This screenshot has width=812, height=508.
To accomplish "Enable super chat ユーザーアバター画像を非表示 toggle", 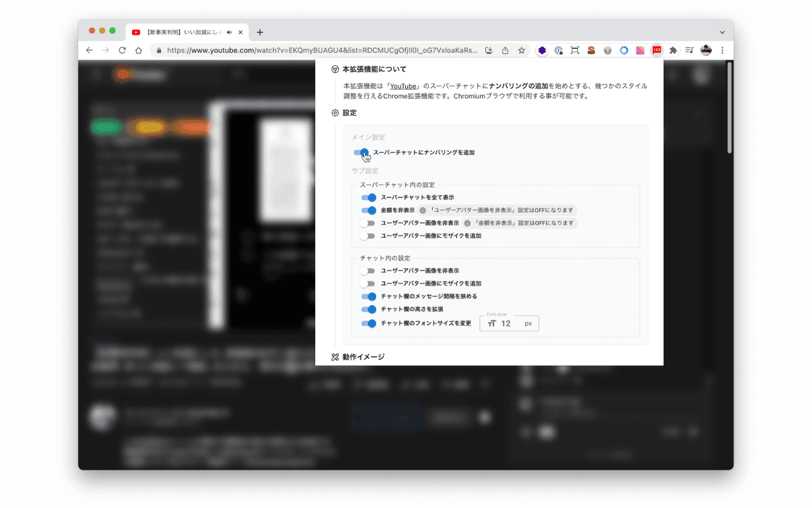I will pyautogui.click(x=368, y=223).
